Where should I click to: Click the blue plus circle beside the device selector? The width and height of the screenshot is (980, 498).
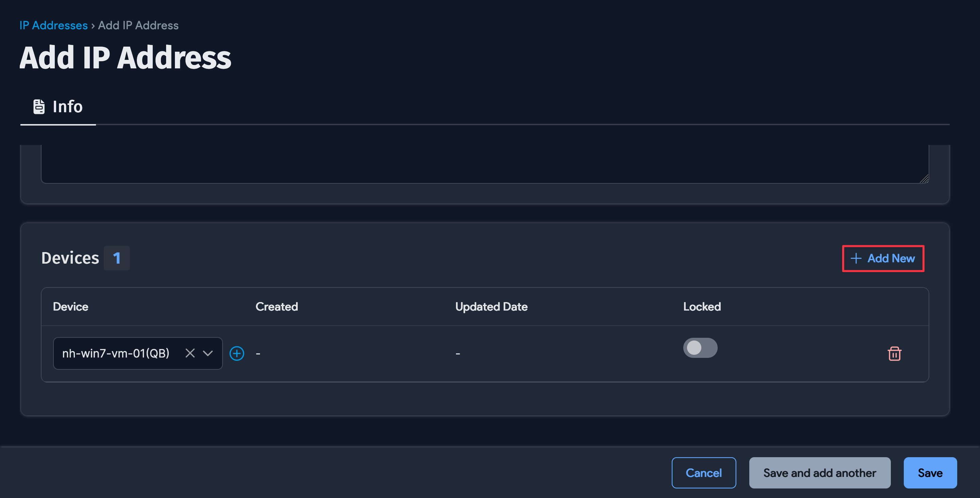click(x=236, y=353)
